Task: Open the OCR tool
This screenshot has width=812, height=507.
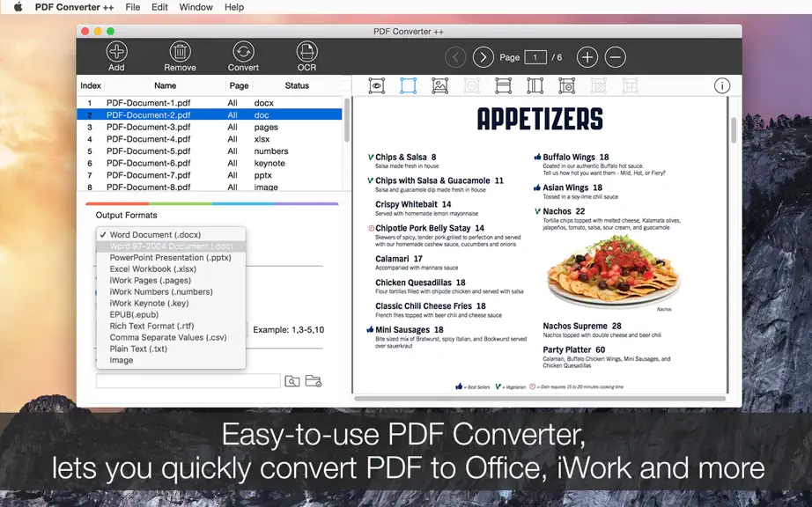Action: [x=306, y=52]
